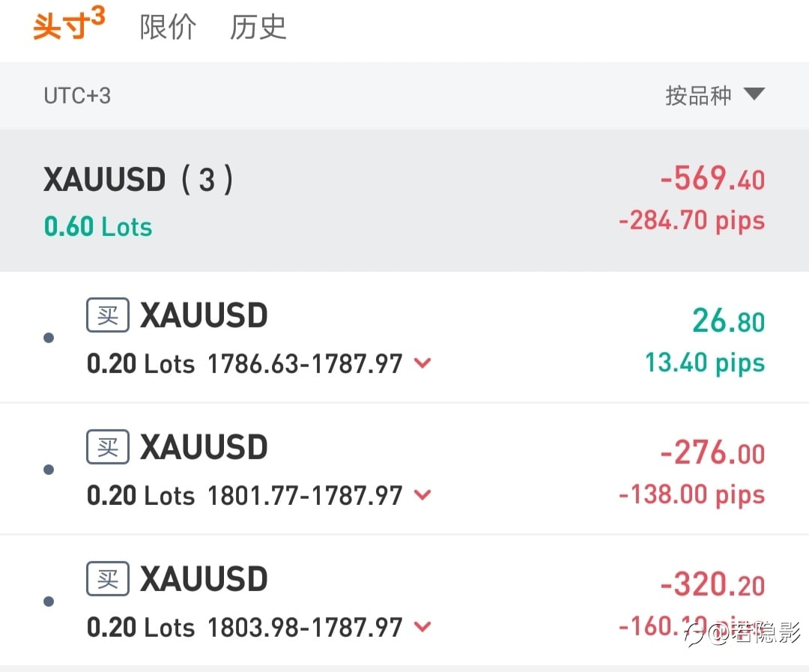Tap the 26.80 profit value
Screen dimensions: 809x672
coord(728,321)
